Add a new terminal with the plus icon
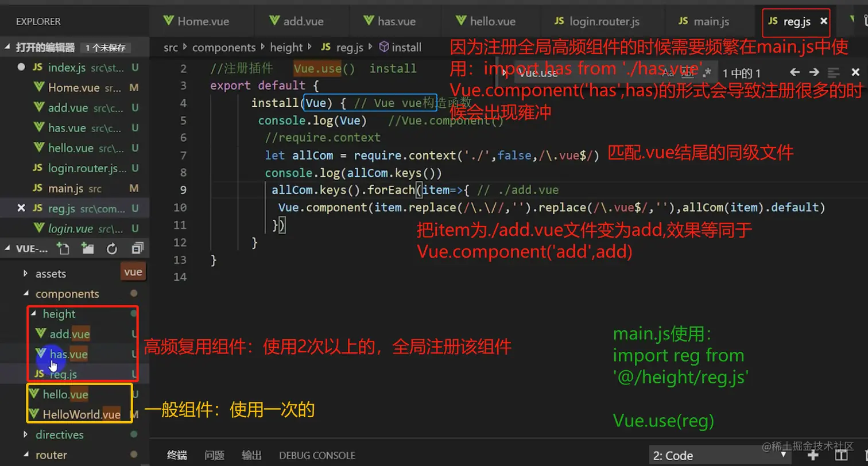 click(813, 456)
